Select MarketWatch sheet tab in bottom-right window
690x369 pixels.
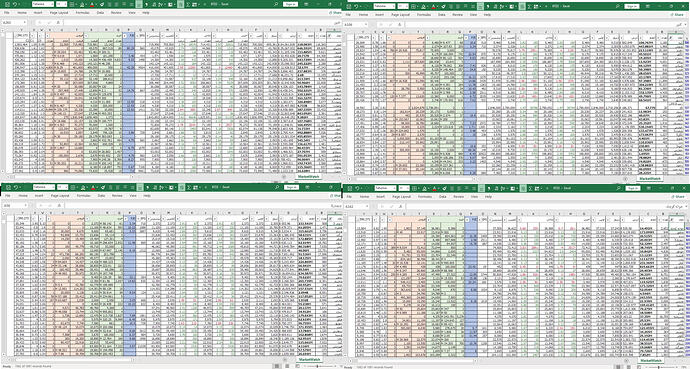(x=650, y=360)
